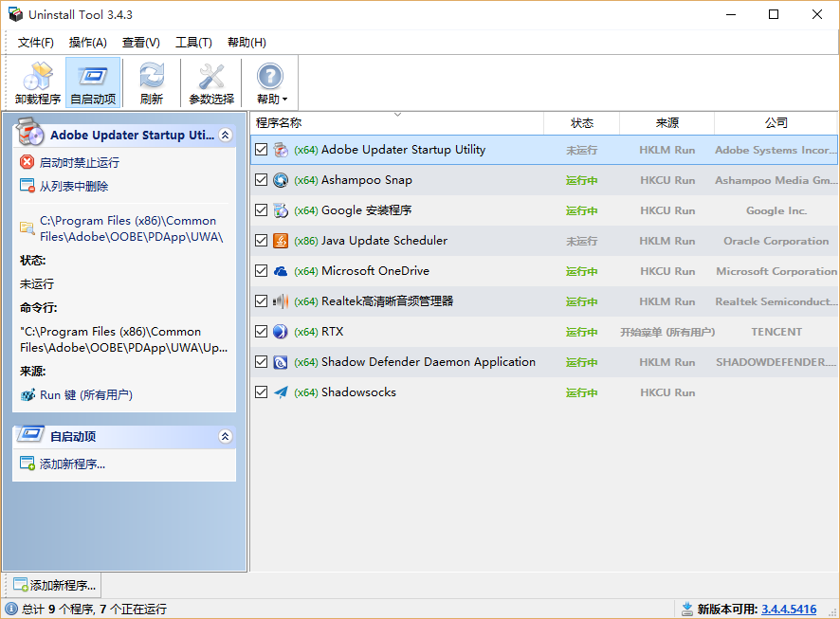Viewport: 840px width, 619px height.
Task: Click the registry icon beside Run 键
Action: coord(27,395)
